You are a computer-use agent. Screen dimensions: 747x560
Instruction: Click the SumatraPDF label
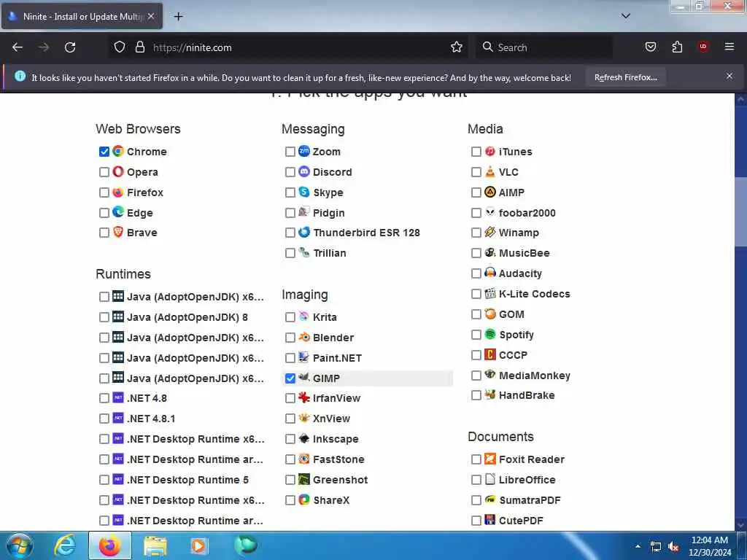click(530, 500)
